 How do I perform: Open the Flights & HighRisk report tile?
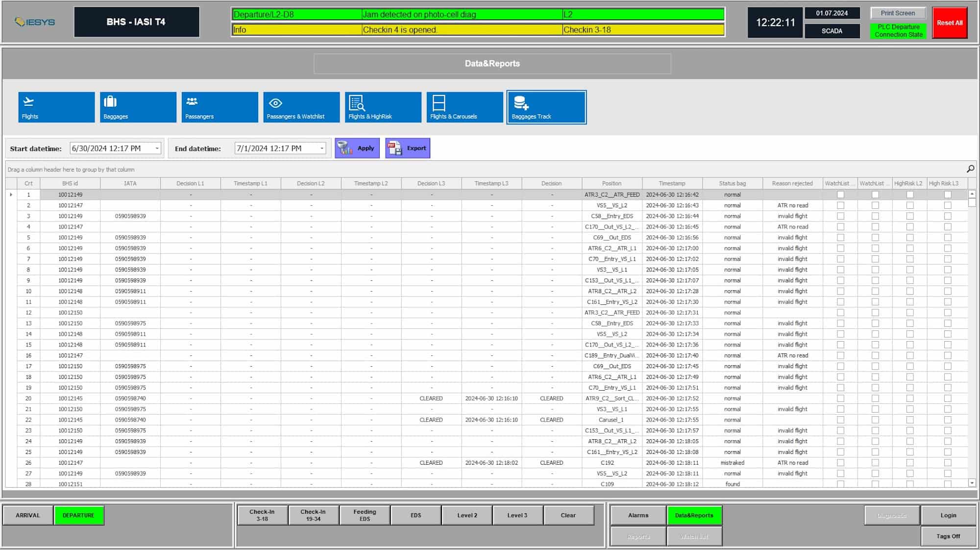(383, 107)
